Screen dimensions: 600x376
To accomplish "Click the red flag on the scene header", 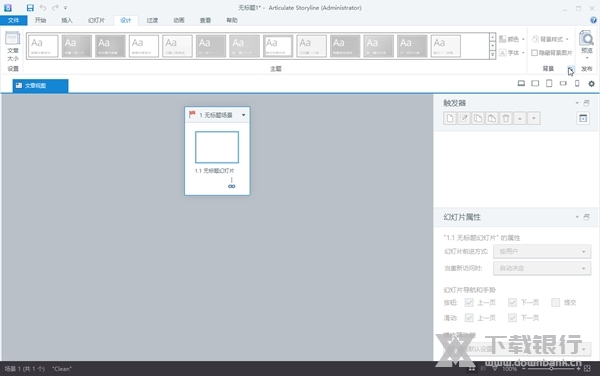I will coord(192,114).
